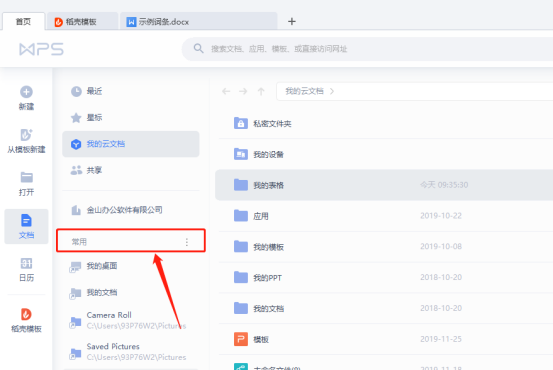Click 我的文档 folder dated 2018-10-20 in file list
Image resolution: width=553 pixels, height=370 pixels.
click(268, 309)
